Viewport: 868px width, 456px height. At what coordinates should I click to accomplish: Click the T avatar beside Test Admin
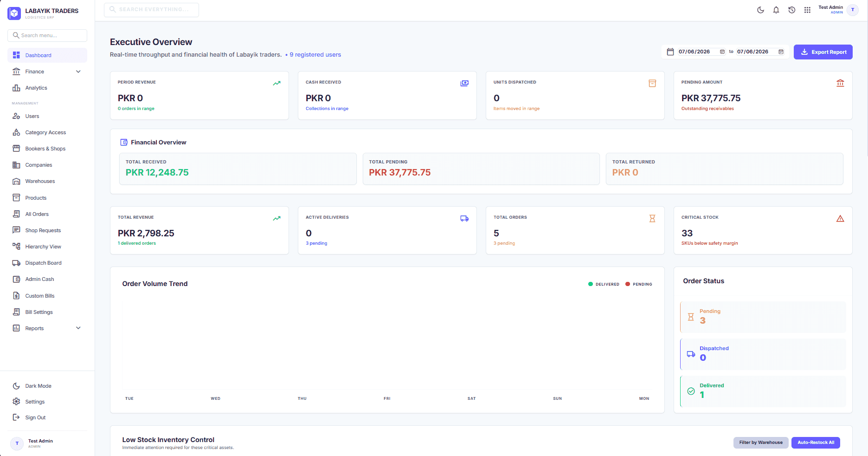[x=853, y=10]
